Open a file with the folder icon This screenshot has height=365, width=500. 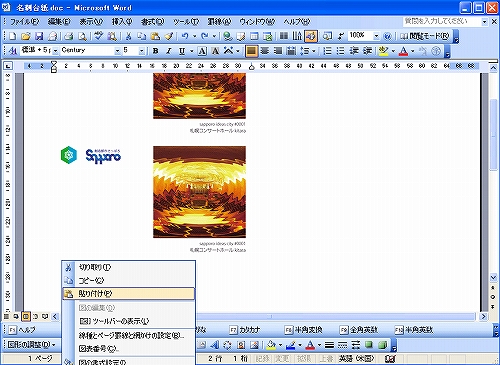(x=25, y=36)
